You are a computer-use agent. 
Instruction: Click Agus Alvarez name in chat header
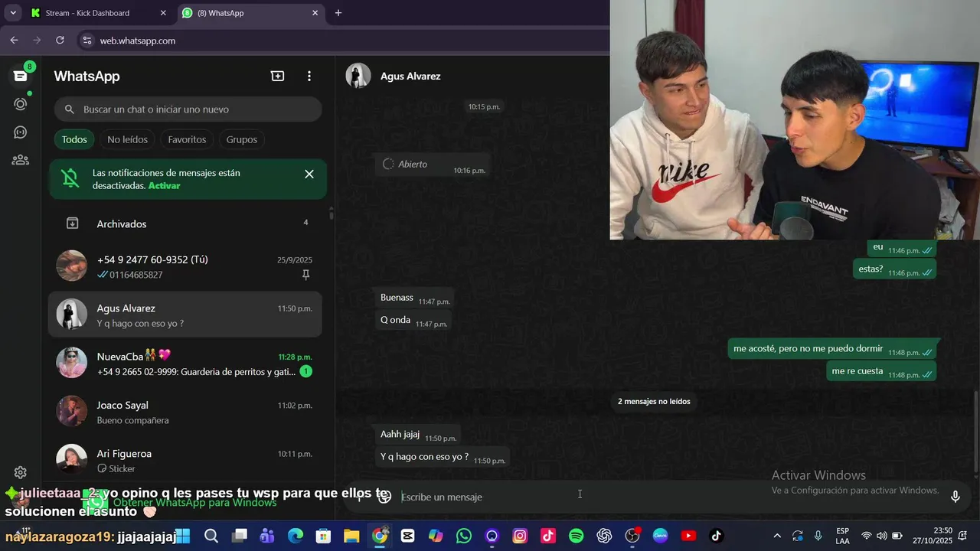pos(410,76)
